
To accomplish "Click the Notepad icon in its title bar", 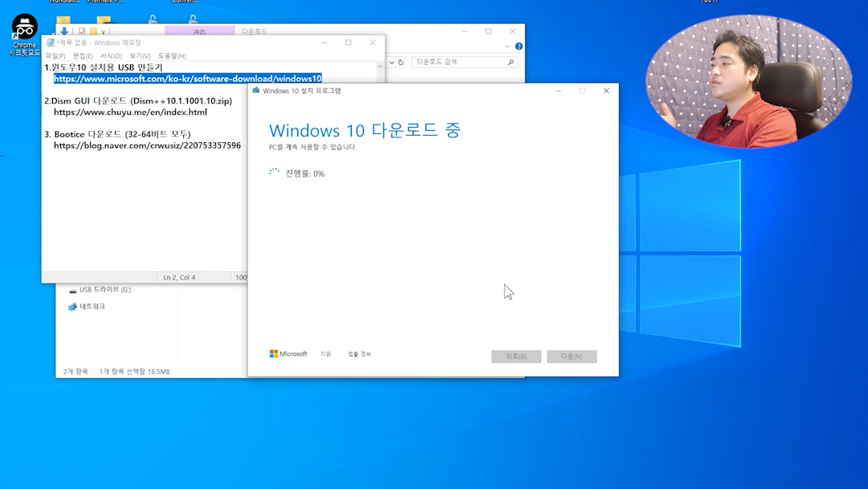I will (51, 43).
